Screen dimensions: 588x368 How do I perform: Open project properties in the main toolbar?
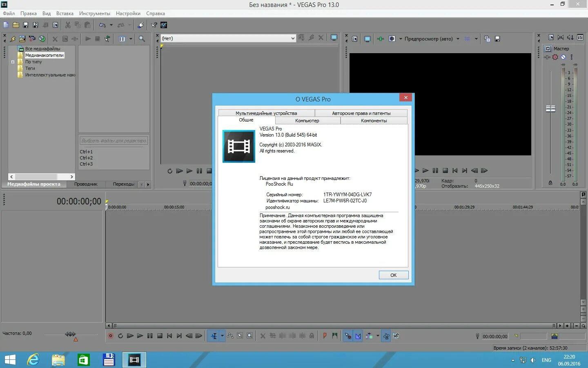tap(56, 25)
